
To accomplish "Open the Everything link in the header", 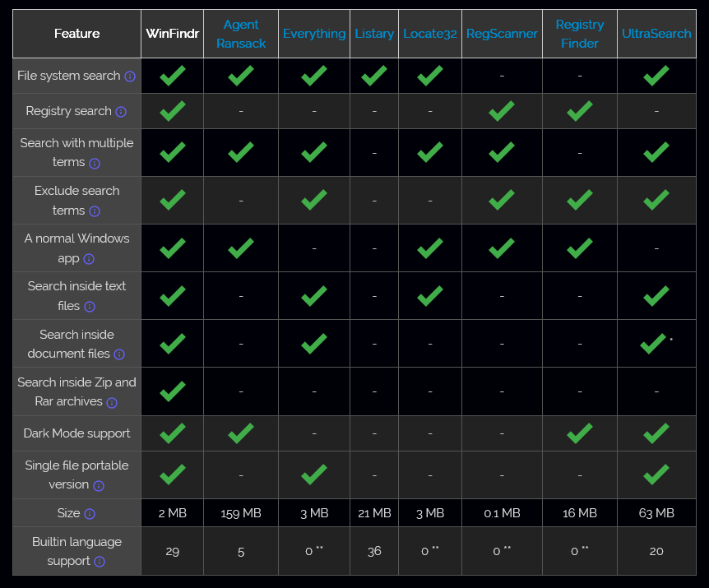I will 314,34.
